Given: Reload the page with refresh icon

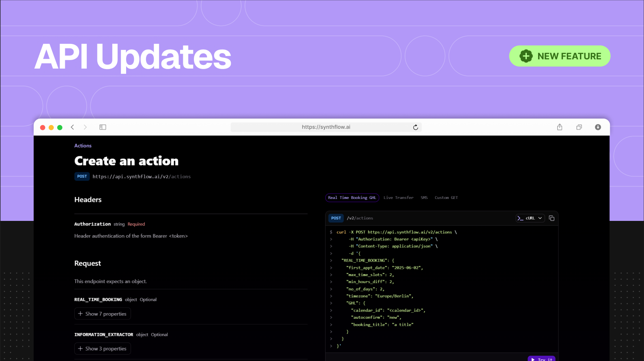Looking at the screenshot, I should tap(415, 128).
